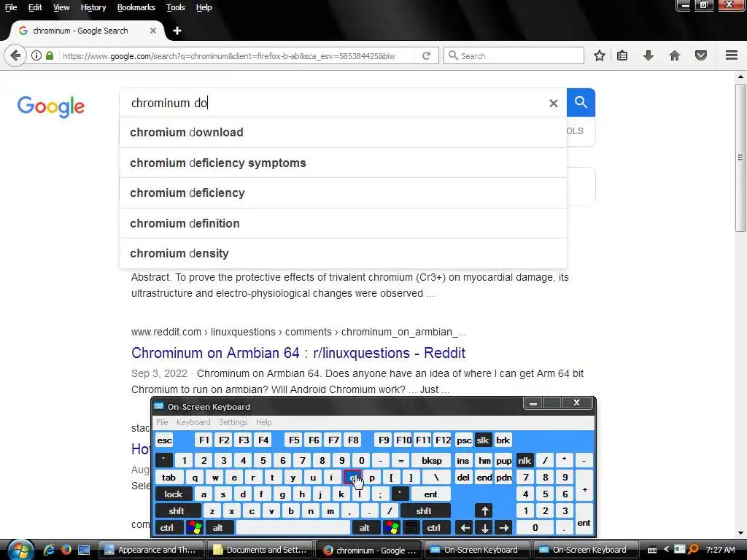
Task: Reload the page using the refresh icon
Action: (426, 55)
